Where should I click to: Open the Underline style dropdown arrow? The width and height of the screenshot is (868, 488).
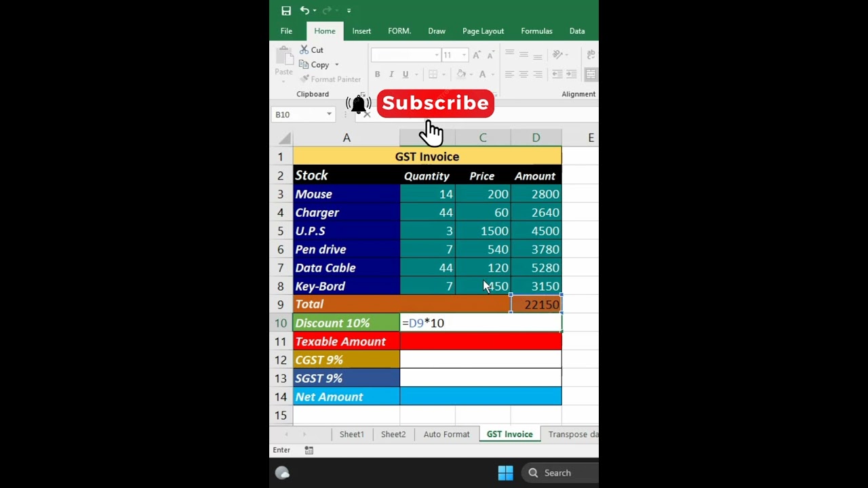click(415, 75)
